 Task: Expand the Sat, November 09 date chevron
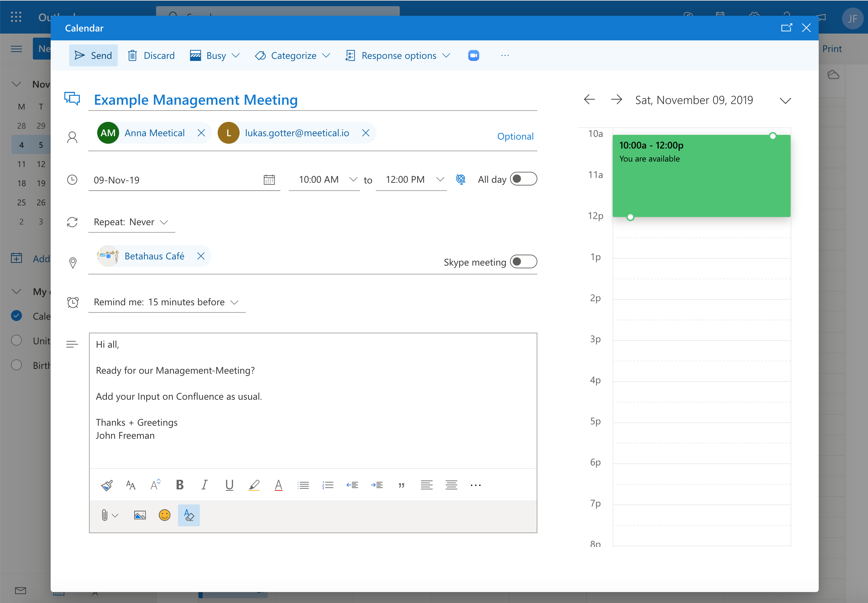tap(785, 101)
